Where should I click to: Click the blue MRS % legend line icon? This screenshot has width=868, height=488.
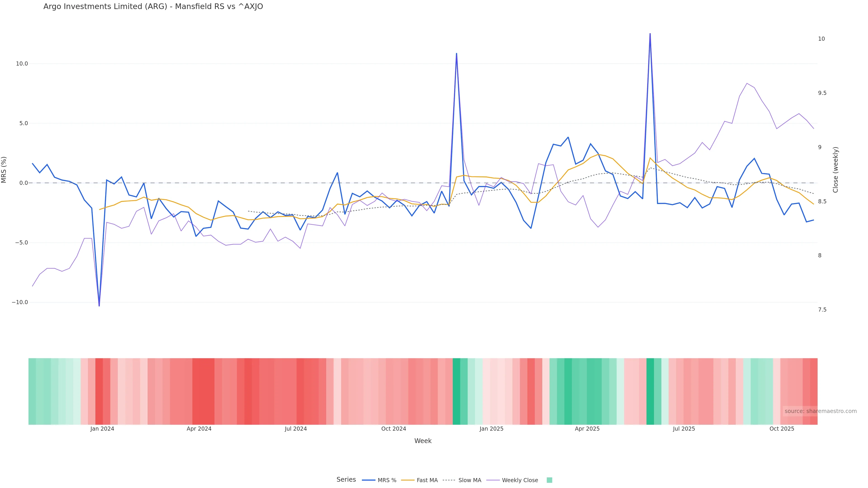368,480
